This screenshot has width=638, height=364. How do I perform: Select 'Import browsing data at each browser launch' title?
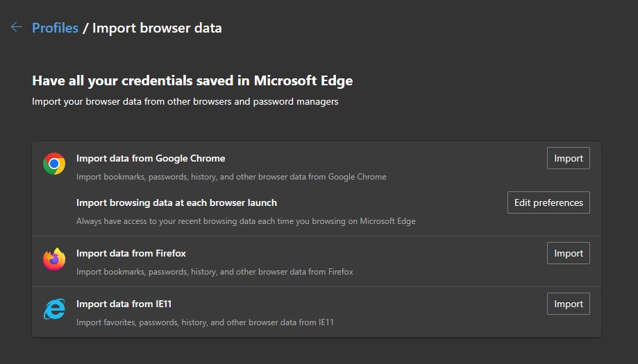176,202
